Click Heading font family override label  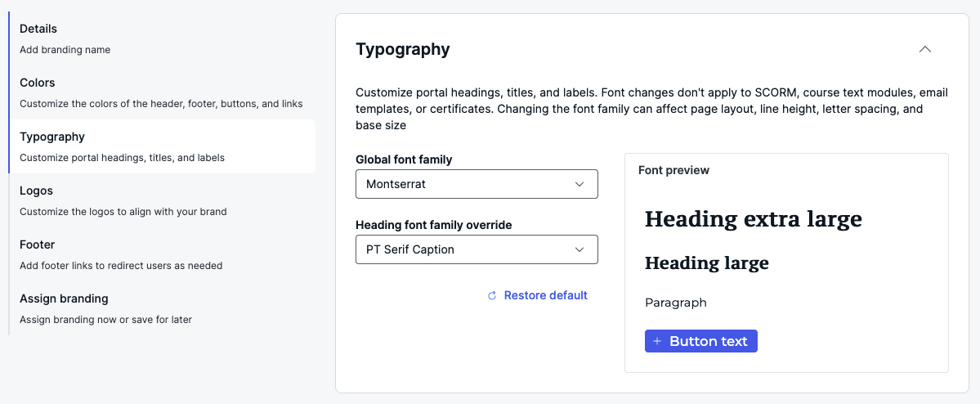[x=434, y=225]
